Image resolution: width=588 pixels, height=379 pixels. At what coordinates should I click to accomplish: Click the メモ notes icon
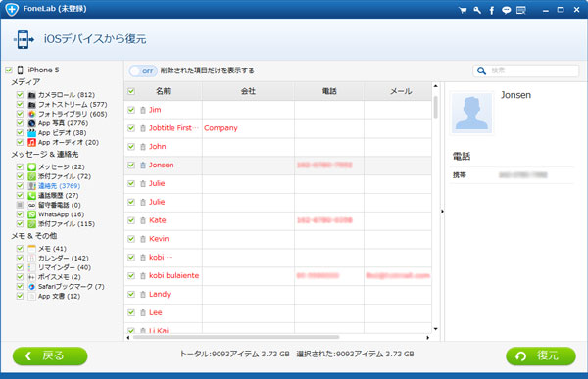click(x=32, y=249)
